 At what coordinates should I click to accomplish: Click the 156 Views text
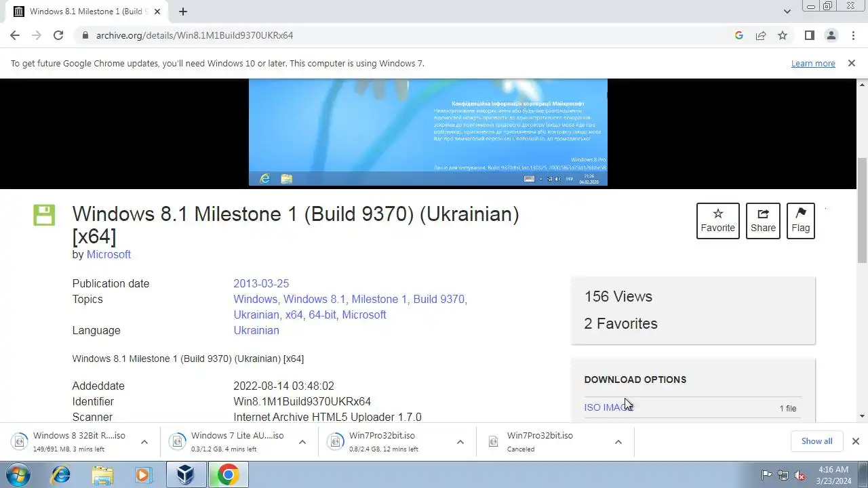point(618,296)
